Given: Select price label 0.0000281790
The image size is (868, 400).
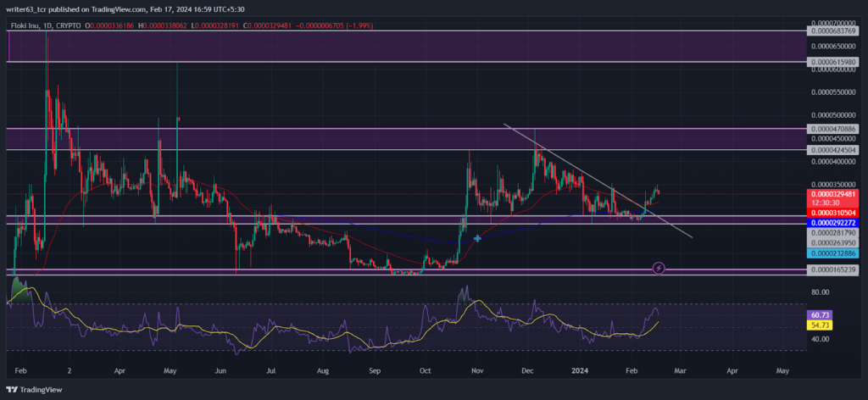Looking at the screenshot, I should click(832, 233).
